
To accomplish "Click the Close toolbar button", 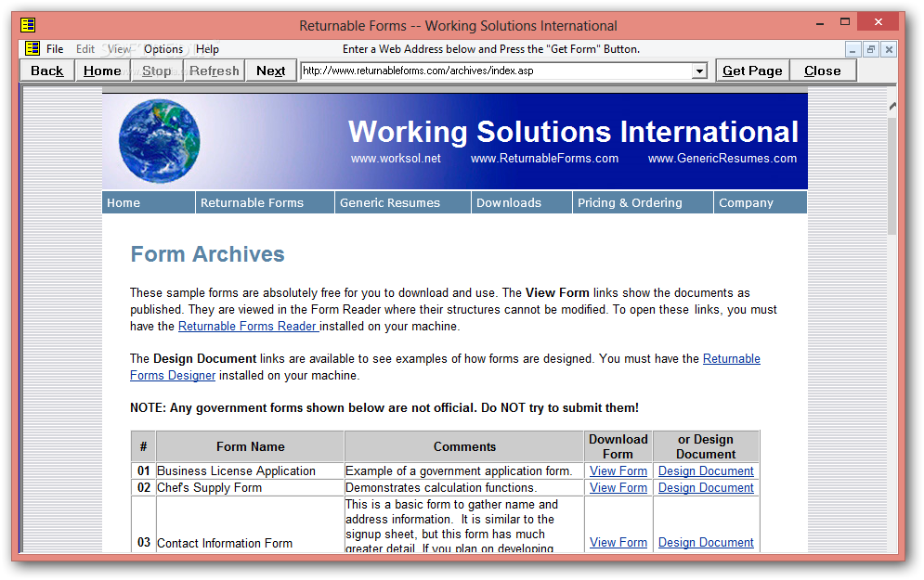I will [823, 71].
